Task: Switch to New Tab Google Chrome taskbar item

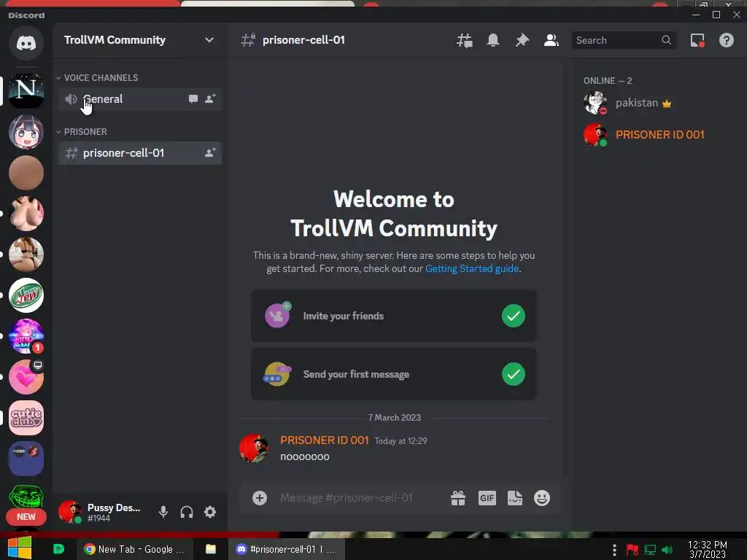Action: point(134,549)
